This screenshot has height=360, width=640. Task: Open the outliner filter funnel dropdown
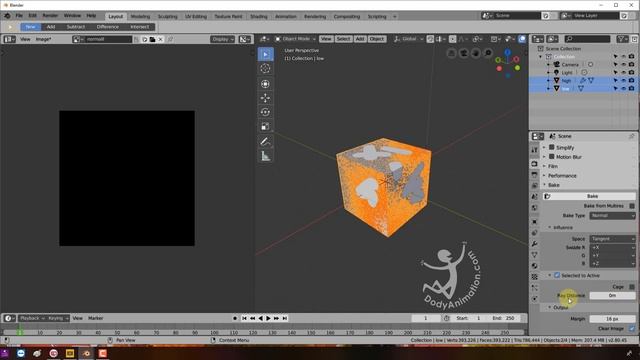coord(622,39)
